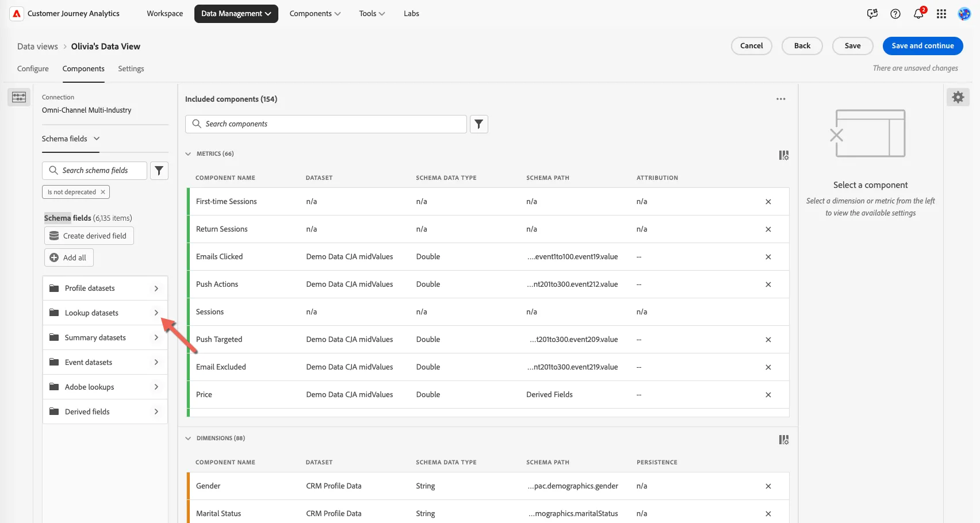980x523 pixels.
Task: Remove Emails Clicked metric
Action: tap(768, 257)
